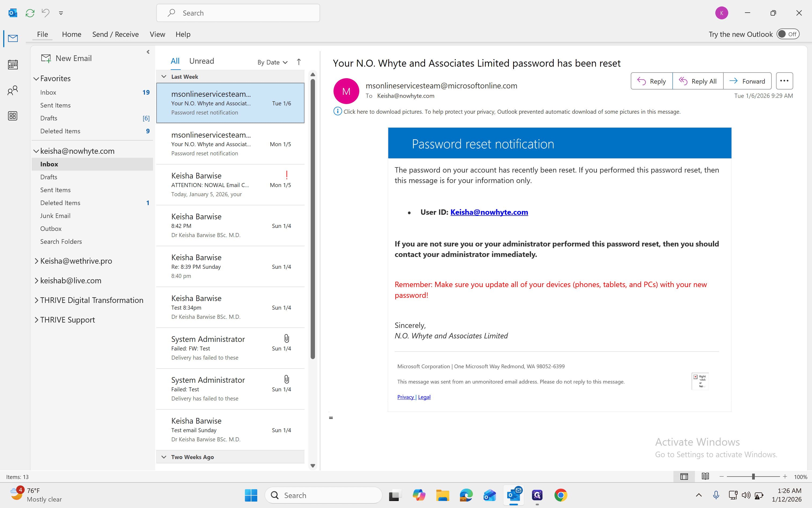Open the By Date sort dropdown
This screenshot has height=508, width=812.
point(273,62)
